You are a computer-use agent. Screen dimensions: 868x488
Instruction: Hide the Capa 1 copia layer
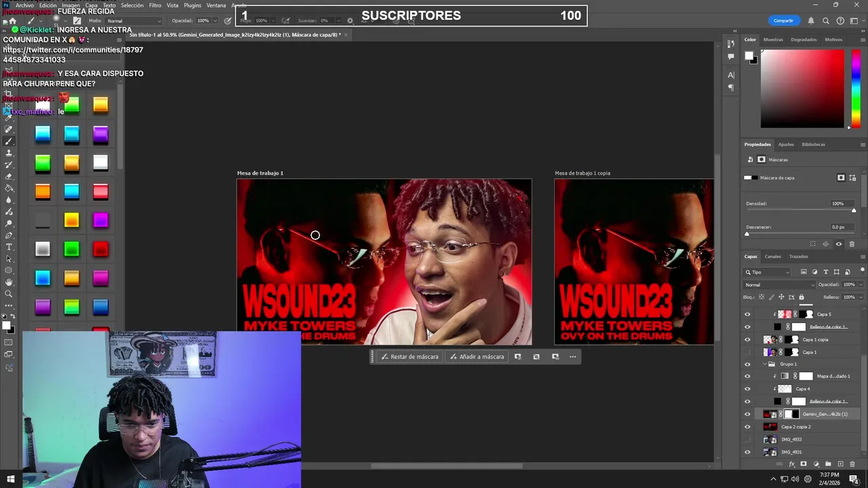point(747,340)
